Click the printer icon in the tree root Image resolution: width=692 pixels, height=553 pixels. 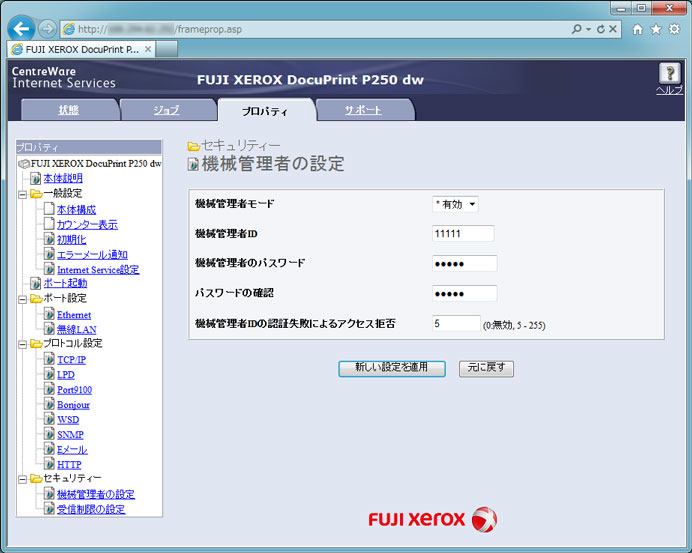[x=23, y=163]
